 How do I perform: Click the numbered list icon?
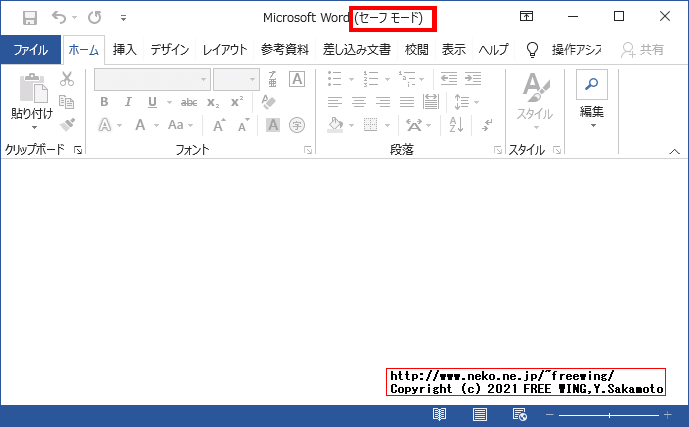[x=370, y=79]
